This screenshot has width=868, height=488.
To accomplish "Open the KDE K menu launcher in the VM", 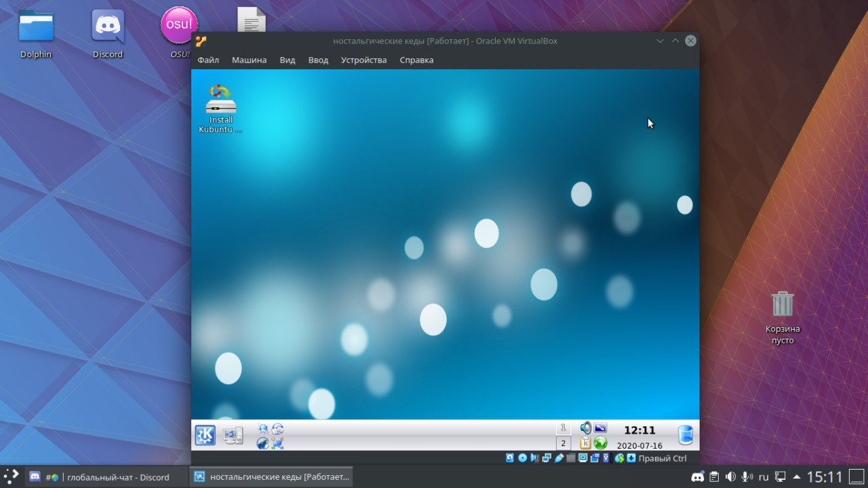I will [205, 435].
